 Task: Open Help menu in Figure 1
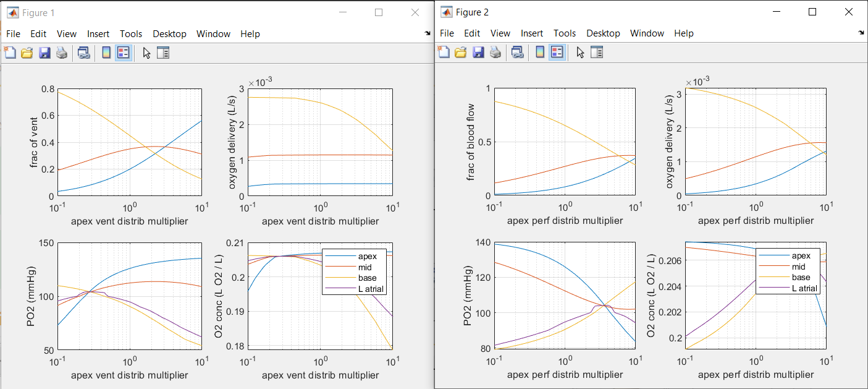250,34
